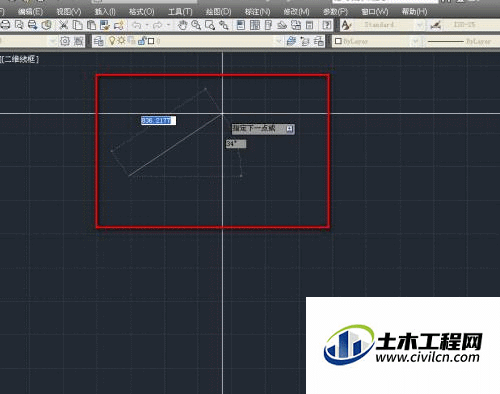Open the Markup Set Manager icon
The height and width of the screenshot is (394, 500).
296,25
